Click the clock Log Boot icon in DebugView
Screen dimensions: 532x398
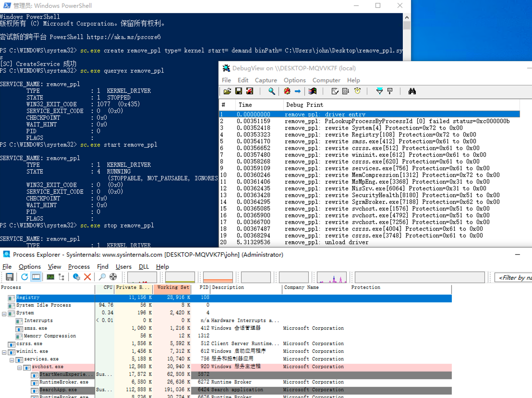(356, 91)
